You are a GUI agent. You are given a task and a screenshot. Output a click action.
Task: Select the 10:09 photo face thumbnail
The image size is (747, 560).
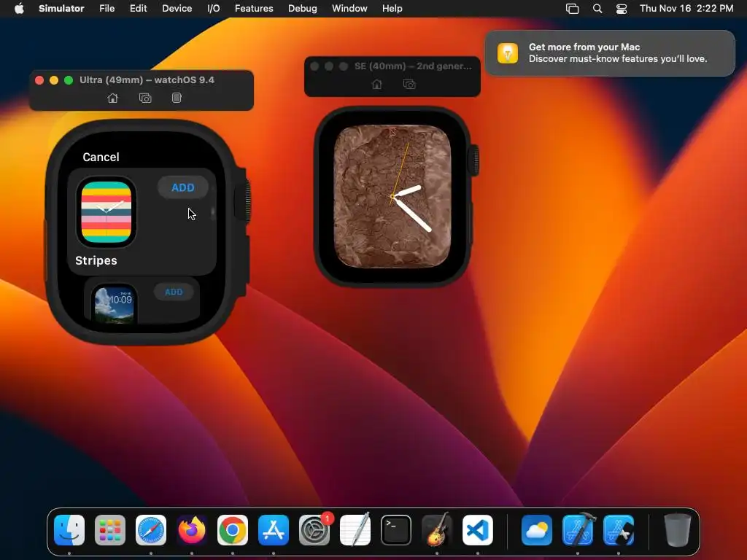[x=114, y=305]
